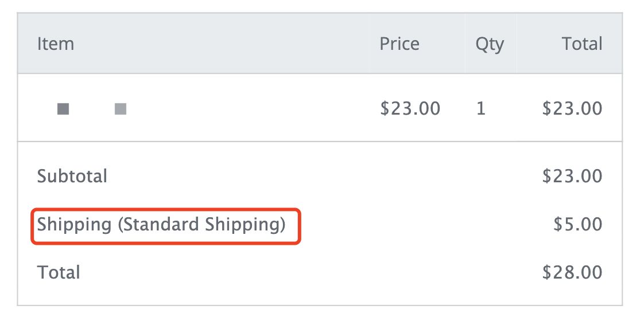Click the word Standard in shipping method
This screenshot has height=321, width=644.
(162, 224)
